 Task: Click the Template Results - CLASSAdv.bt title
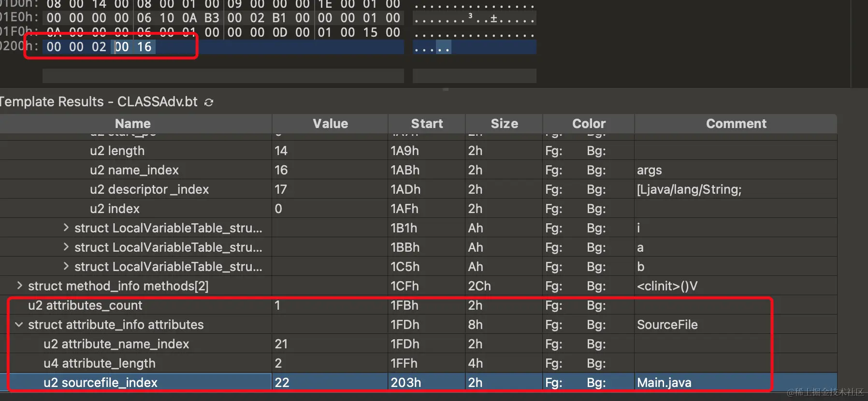click(99, 102)
